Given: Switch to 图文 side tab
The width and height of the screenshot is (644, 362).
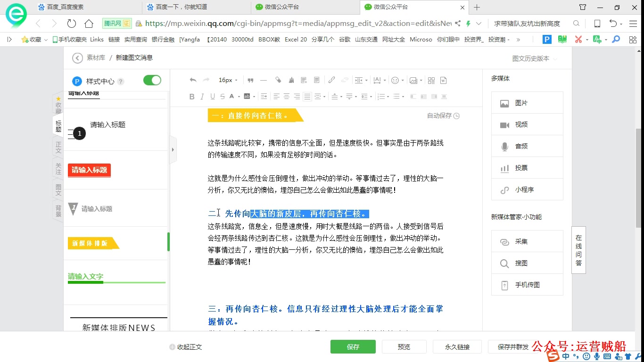Looking at the screenshot, I should coord(58,190).
